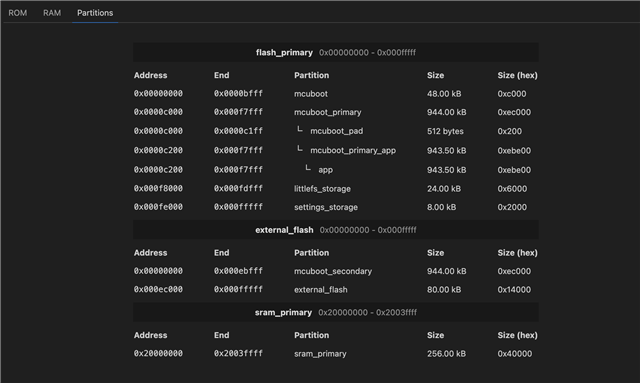Click the flash_primary section header
This screenshot has height=383, width=640.
(336, 52)
